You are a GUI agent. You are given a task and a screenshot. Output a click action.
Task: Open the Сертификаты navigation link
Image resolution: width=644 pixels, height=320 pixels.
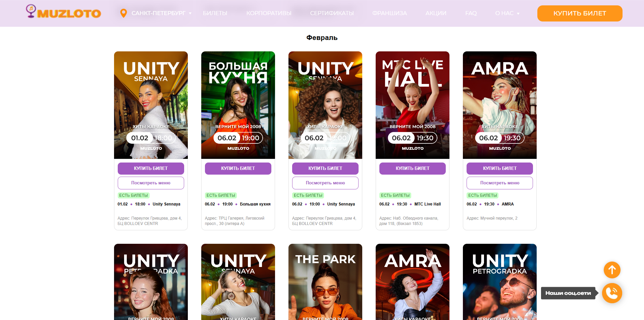[332, 13]
